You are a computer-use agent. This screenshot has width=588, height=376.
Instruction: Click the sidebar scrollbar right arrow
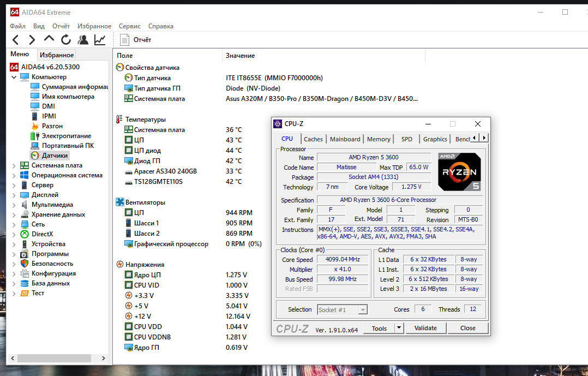coord(104,359)
